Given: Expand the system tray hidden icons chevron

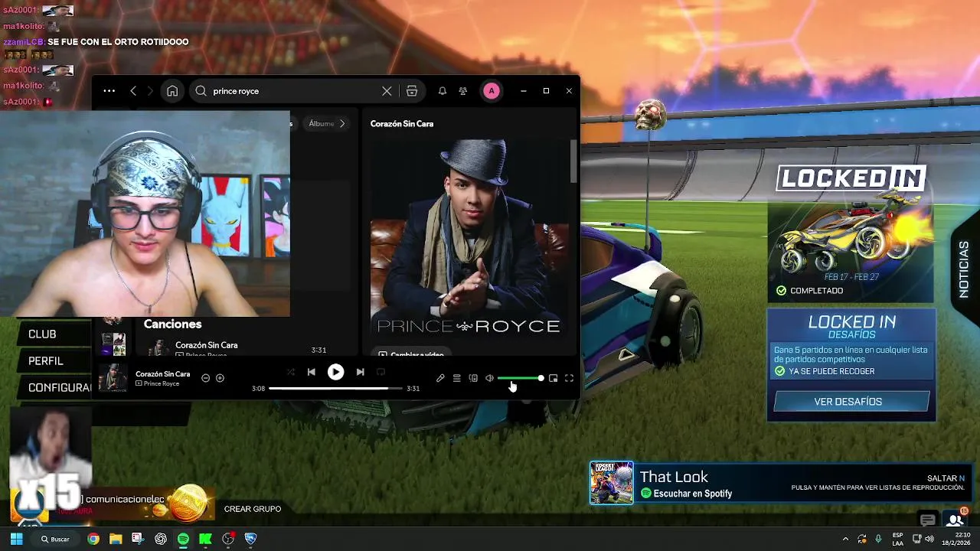Looking at the screenshot, I should pos(845,539).
